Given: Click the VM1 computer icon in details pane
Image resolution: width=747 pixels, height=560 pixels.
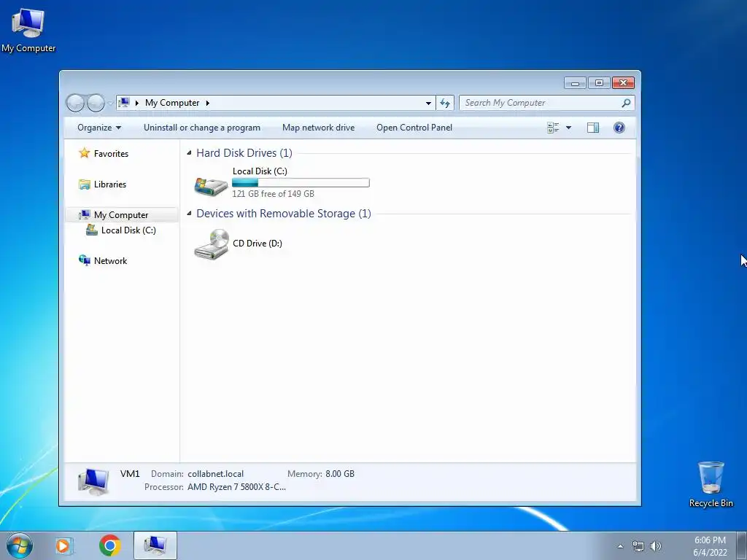Looking at the screenshot, I should coord(93,481).
